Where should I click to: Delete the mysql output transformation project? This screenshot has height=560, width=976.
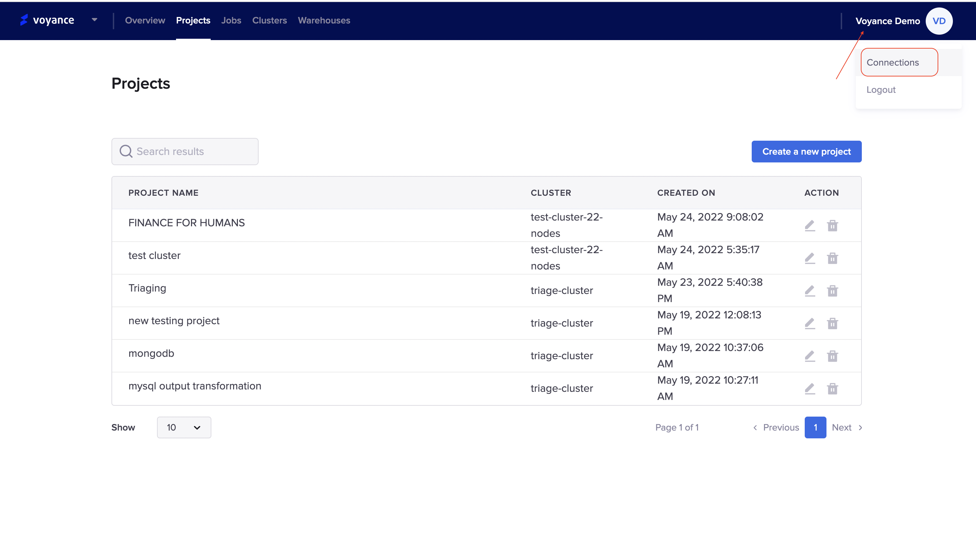833,389
